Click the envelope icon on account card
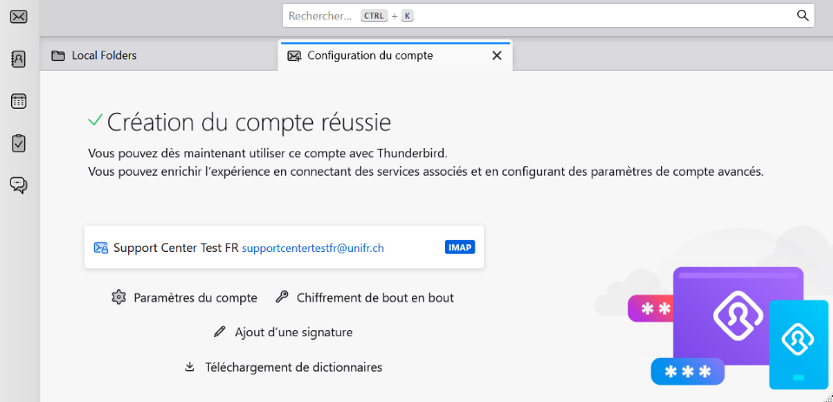This screenshot has width=833, height=402. click(100, 248)
